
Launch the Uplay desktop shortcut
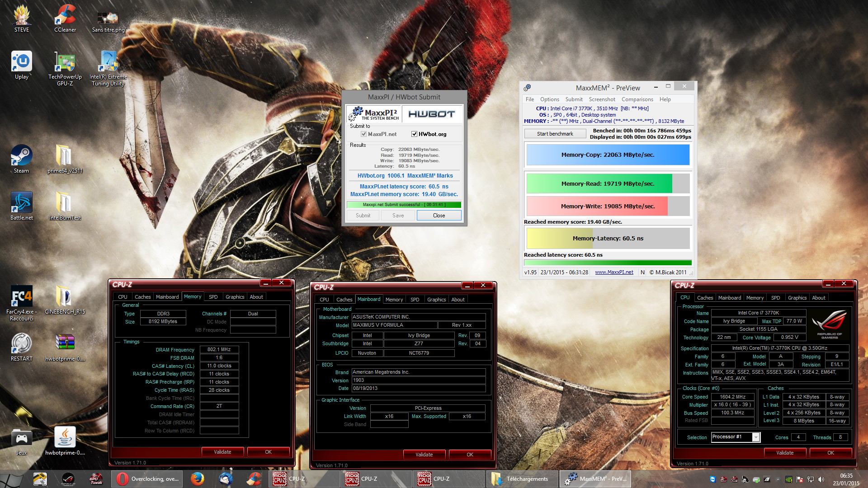pyautogui.click(x=22, y=66)
